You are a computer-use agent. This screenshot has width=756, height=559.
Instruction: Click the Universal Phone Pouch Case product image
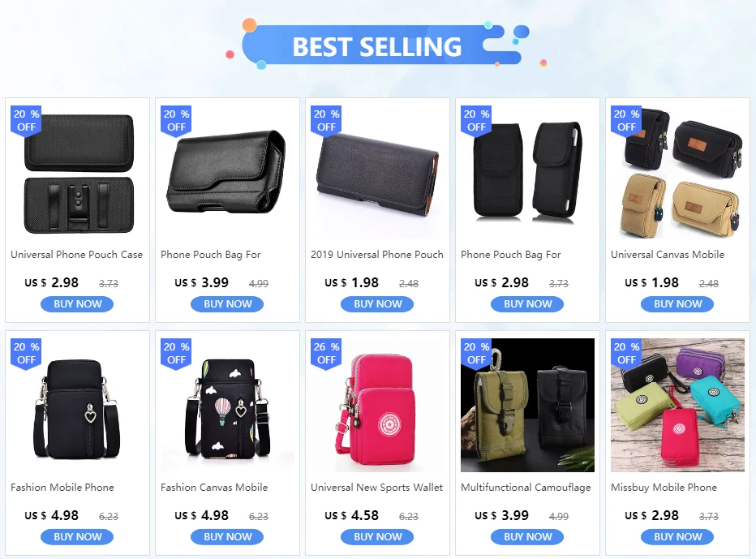pos(78,172)
